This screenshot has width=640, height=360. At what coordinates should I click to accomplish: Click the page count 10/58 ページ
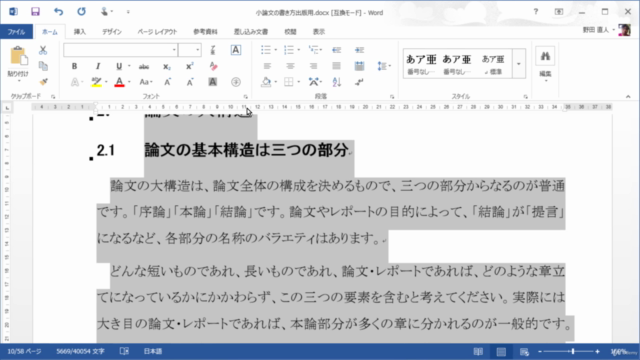tap(24, 351)
